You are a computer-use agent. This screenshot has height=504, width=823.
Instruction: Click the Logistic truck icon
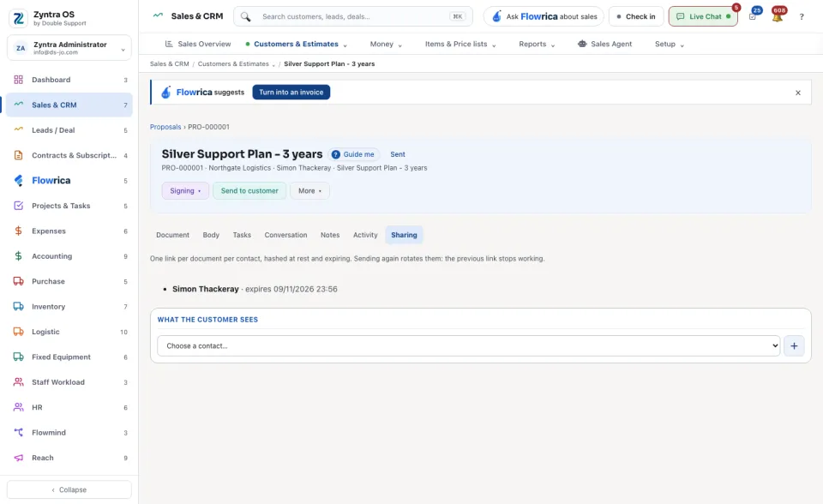[x=18, y=332]
